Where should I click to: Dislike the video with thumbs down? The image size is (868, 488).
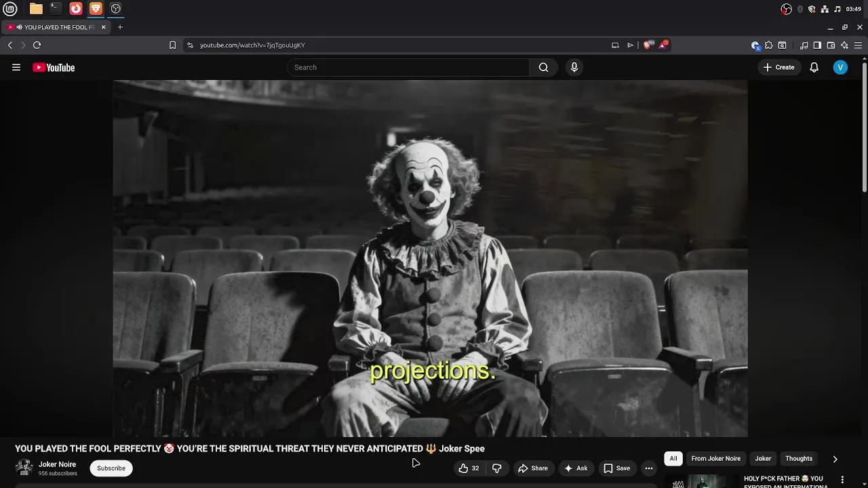497,468
